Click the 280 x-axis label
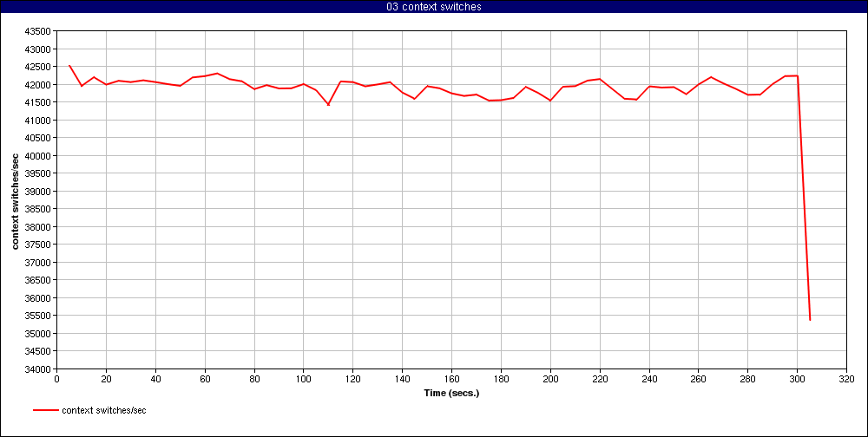868x437 pixels. [x=748, y=380]
